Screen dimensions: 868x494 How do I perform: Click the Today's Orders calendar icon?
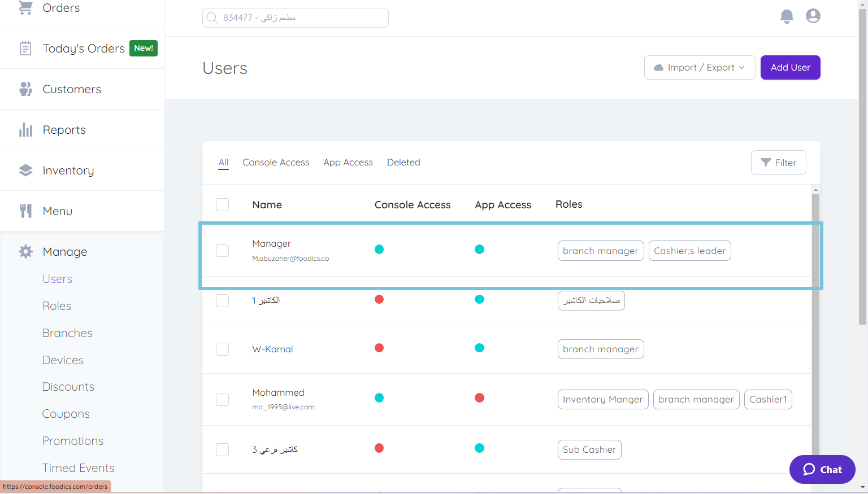pos(25,49)
